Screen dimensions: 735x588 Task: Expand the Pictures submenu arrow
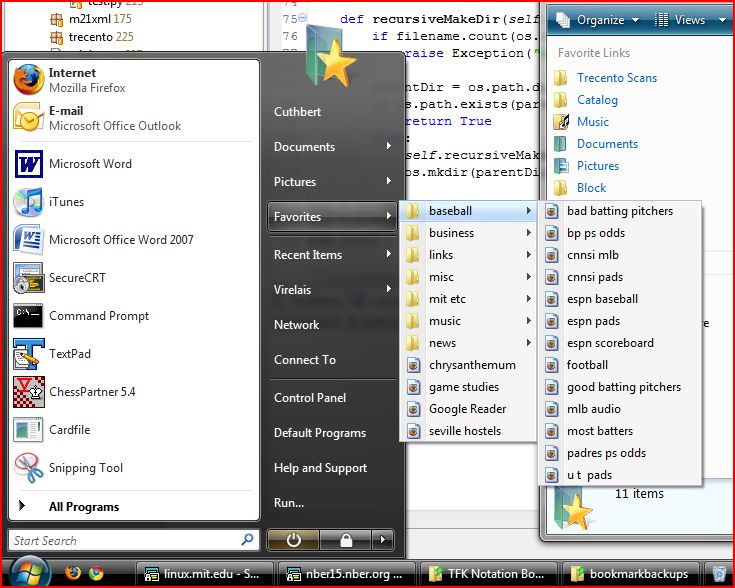pos(389,181)
